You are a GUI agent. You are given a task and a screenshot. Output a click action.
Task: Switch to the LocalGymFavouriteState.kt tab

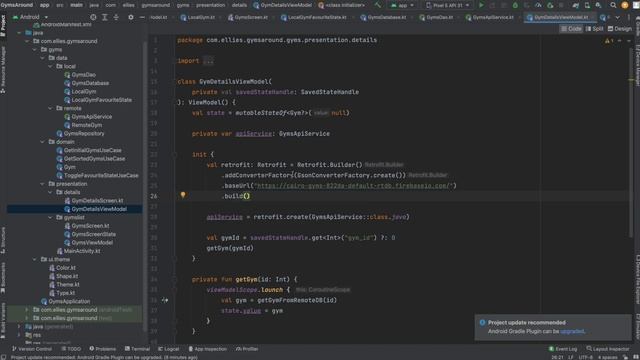[x=314, y=18]
